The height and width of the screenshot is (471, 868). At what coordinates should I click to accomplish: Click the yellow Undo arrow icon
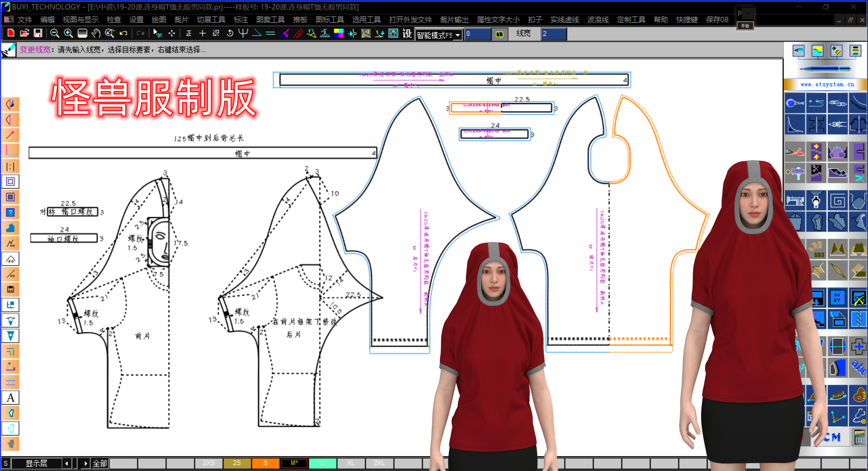click(x=123, y=33)
